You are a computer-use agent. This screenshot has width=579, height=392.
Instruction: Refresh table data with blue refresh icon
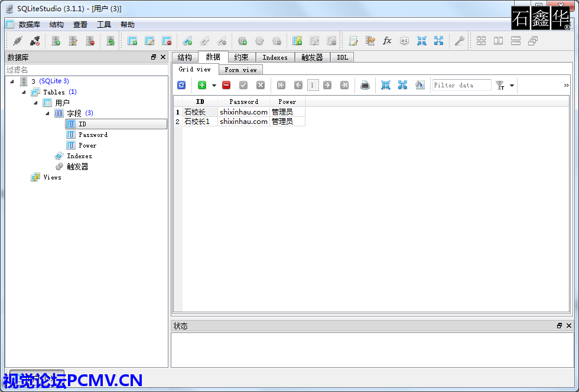181,85
